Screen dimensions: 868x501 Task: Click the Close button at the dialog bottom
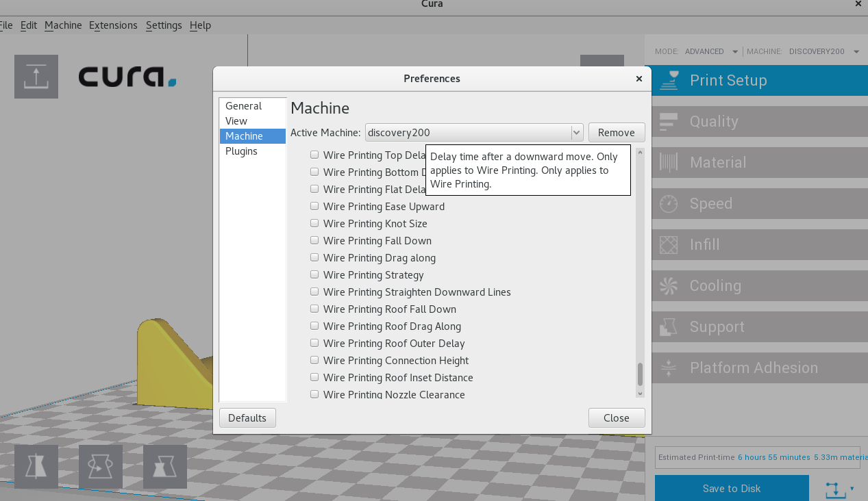(617, 417)
